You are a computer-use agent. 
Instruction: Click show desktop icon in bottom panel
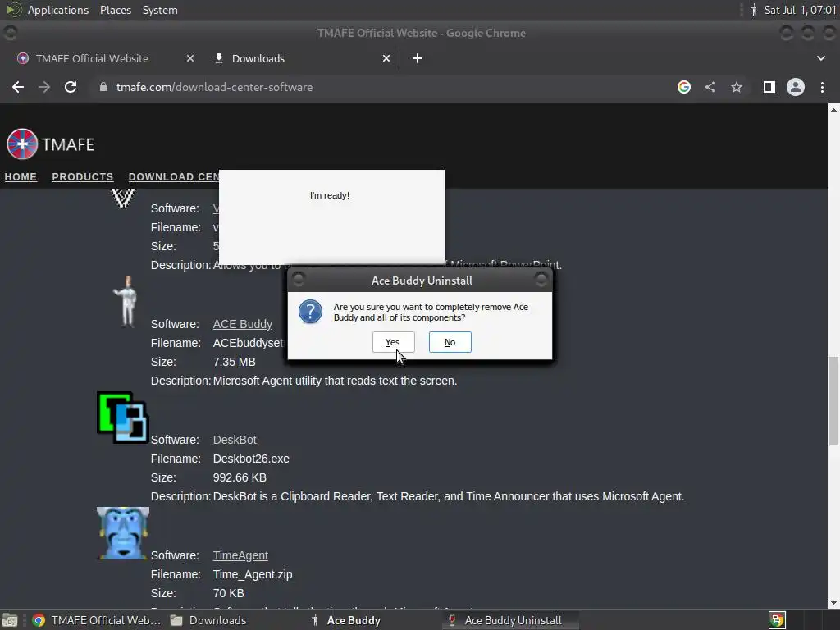(x=10, y=620)
